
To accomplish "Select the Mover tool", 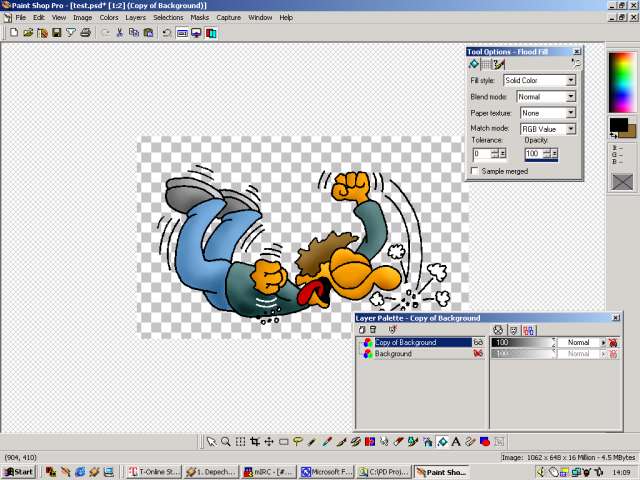I will tap(269, 442).
